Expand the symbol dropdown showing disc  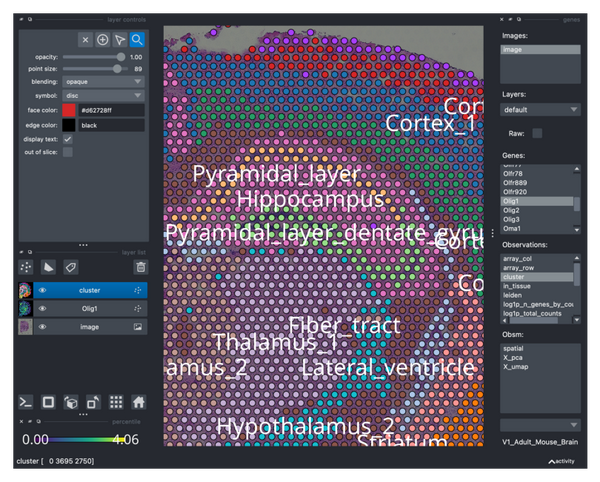pyautogui.click(x=103, y=97)
